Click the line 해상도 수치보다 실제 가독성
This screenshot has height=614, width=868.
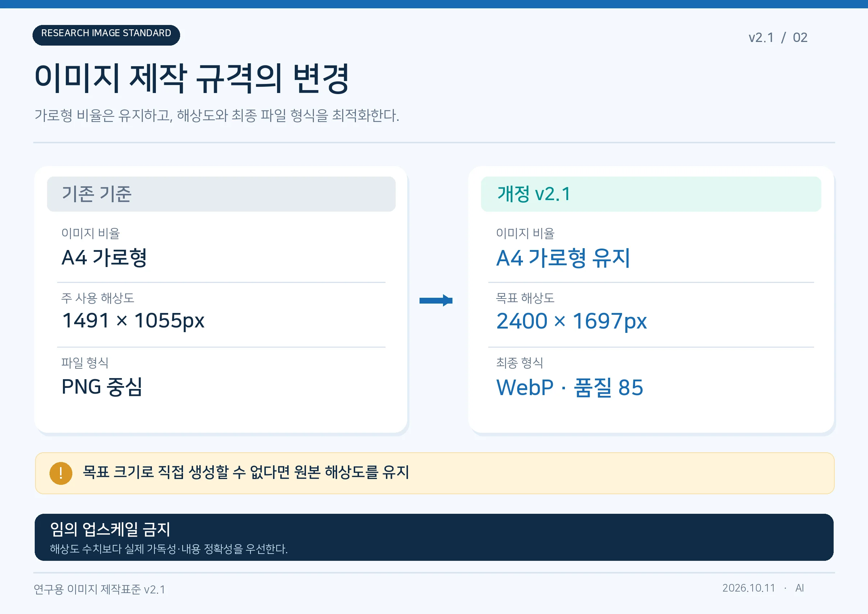pyautogui.click(x=169, y=549)
